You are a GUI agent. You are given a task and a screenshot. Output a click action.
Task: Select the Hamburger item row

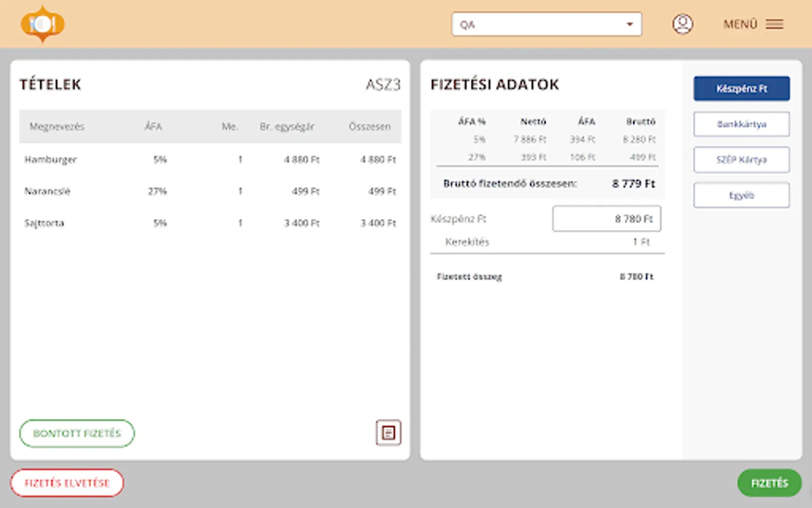210,160
